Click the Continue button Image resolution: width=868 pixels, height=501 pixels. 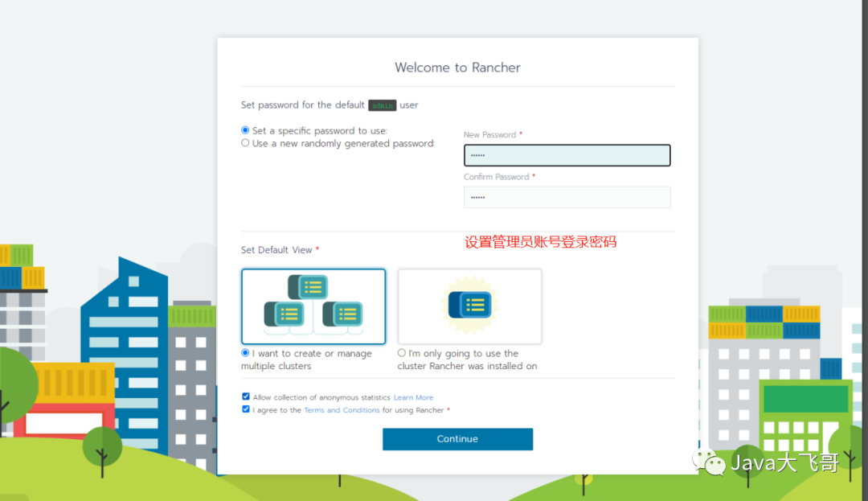pos(457,439)
